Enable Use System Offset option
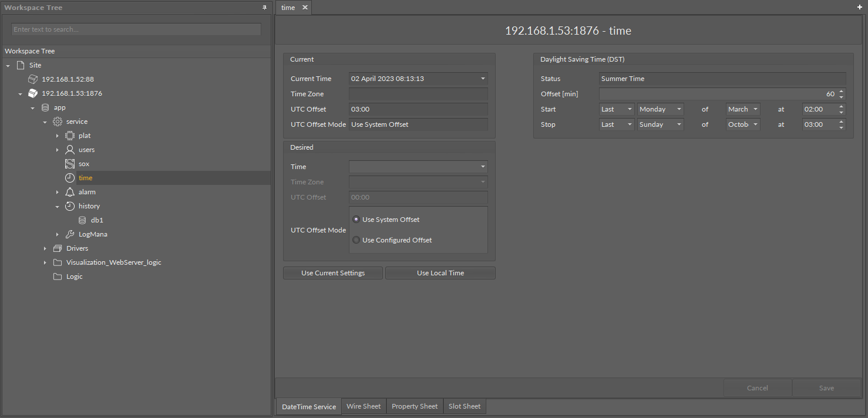868x418 pixels. [356, 219]
